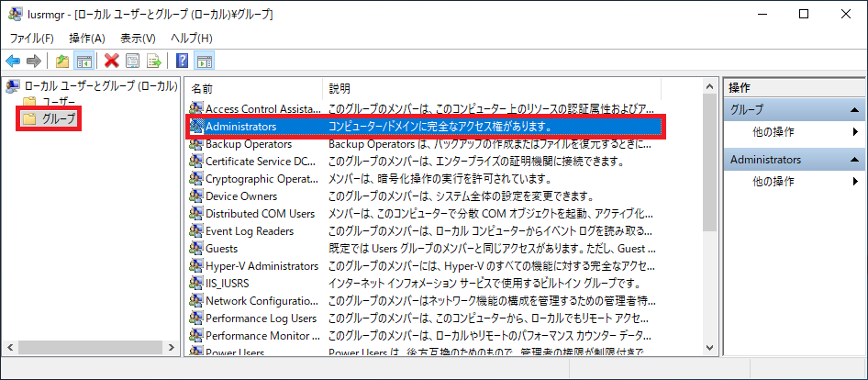Image resolution: width=868 pixels, height=380 pixels.
Task: Click the group icon beside Backup Operators
Action: (196, 144)
